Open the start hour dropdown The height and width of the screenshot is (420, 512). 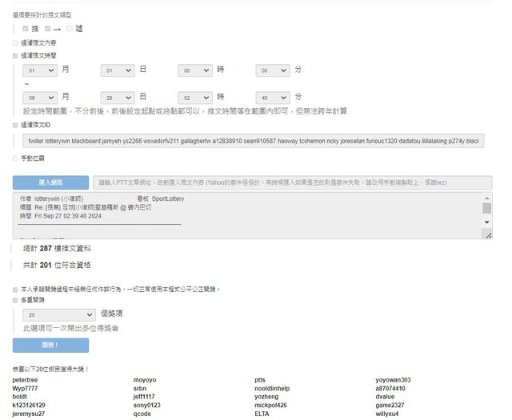coord(195,71)
